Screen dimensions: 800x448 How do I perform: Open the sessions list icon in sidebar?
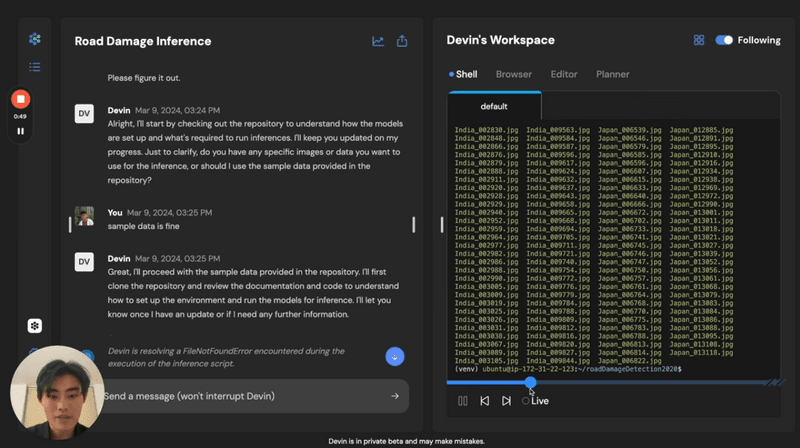(x=35, y=67)
